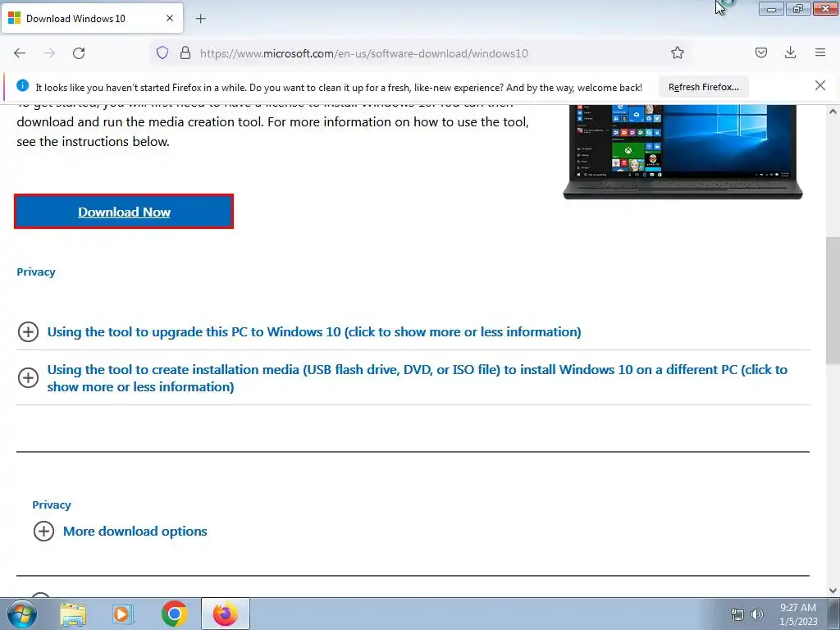The image size is (840, 630).
Task: Open Windows Explorer from the taskbar
Action: (x=73, y=614)
